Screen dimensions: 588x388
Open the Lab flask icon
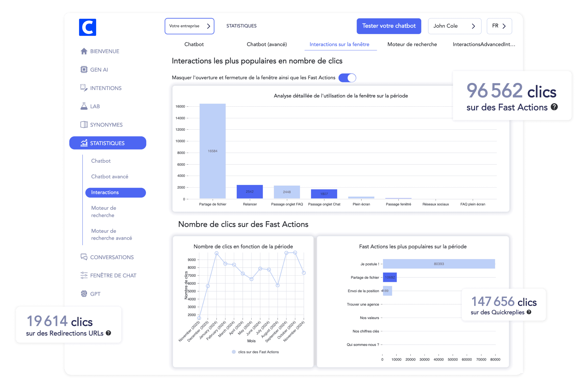click(84, 106)
